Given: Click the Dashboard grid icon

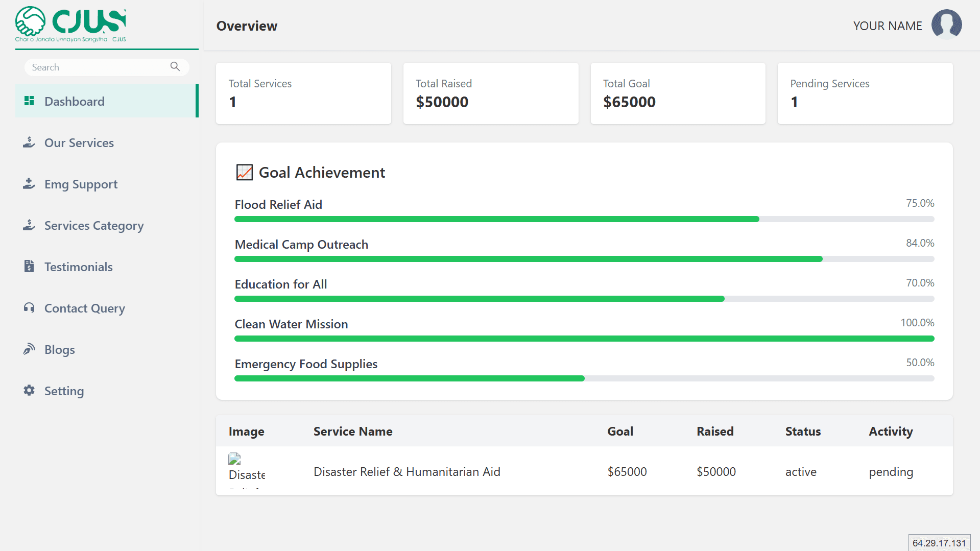Looking at the screenshot, I should click(x=29, y=101).
